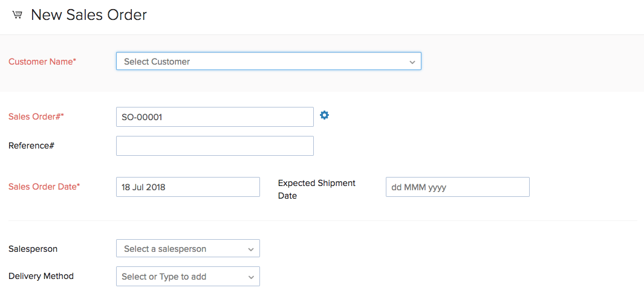Screen dimensions: 644x308
Task: Click the Expected Shipment Date label
Action: point(316,189)
